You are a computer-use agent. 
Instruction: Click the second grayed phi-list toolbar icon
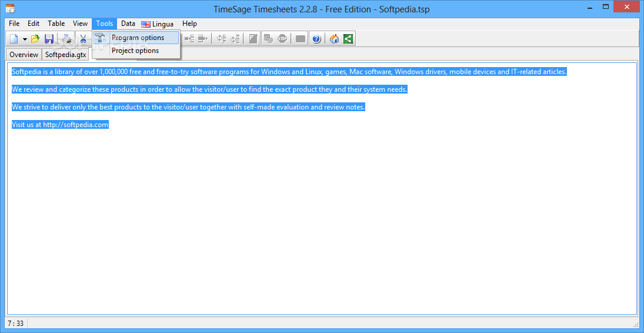click(x=235, y=39)
